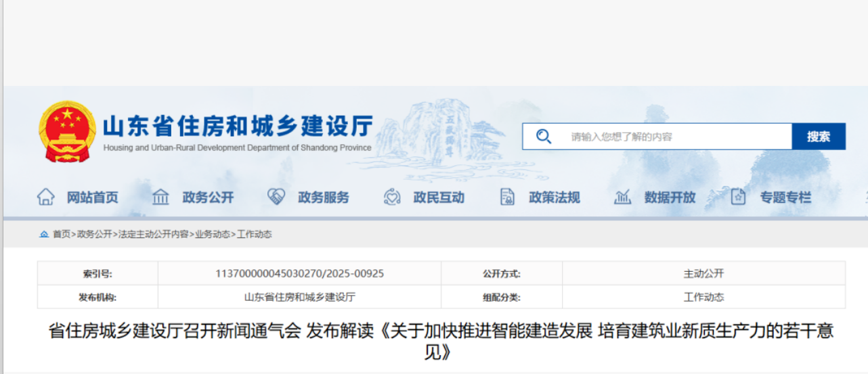Click the 山东省住房和城乡建设厅 site title
Image resolution: width=868 pixels, height=374 pixels.
pyautogui.click(x=237, y=127)
